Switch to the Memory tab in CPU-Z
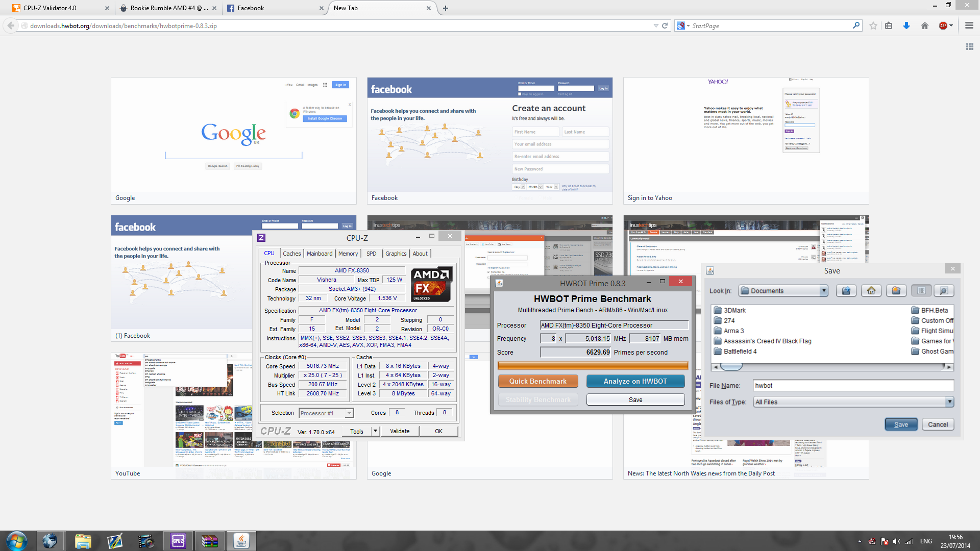The width and height of the screenshot is (980, 551). pyautogui.click(x=348, y=254)
